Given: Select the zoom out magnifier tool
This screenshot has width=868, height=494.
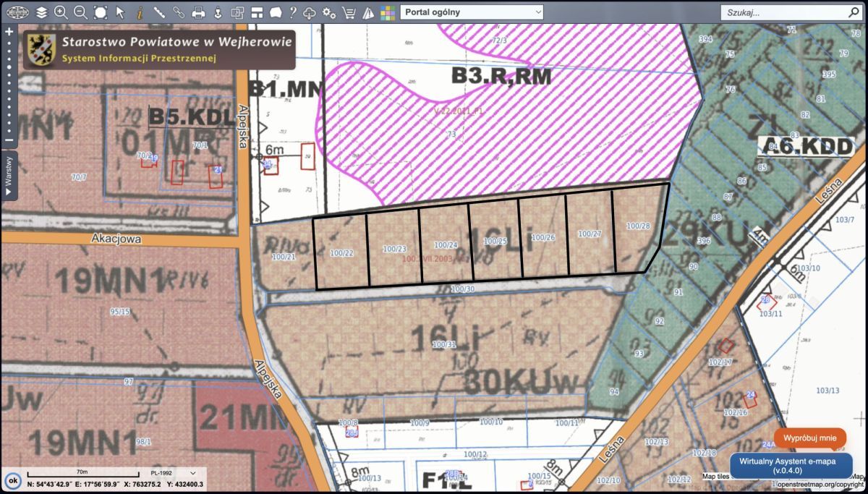Looking at the screenshot, I should click(x=80, y=12).
